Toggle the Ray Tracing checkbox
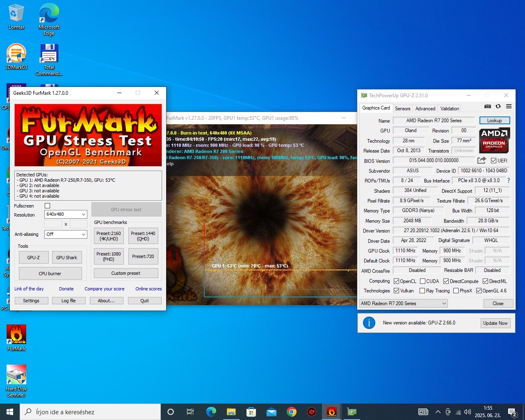This screenshot has height=420, width=525. pyautogui.click(x=422, y=291)
